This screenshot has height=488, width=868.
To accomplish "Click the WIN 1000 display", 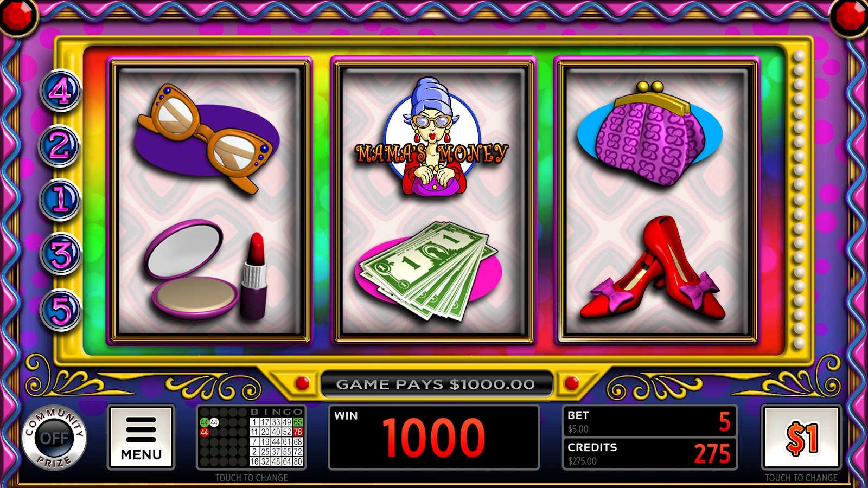I will click(434, 437).
